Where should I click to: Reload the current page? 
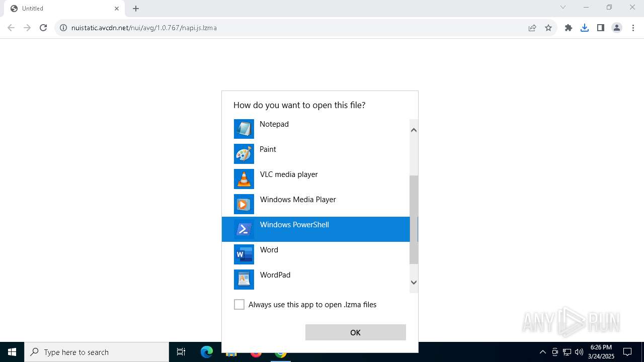click(43, 28)
